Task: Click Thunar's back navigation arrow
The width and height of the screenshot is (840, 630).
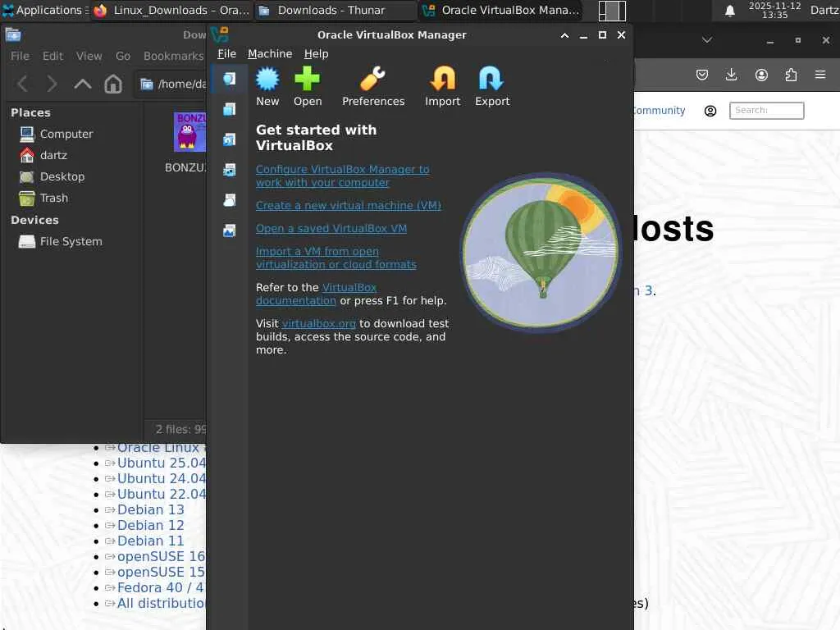Action: (x=22, y=84)
